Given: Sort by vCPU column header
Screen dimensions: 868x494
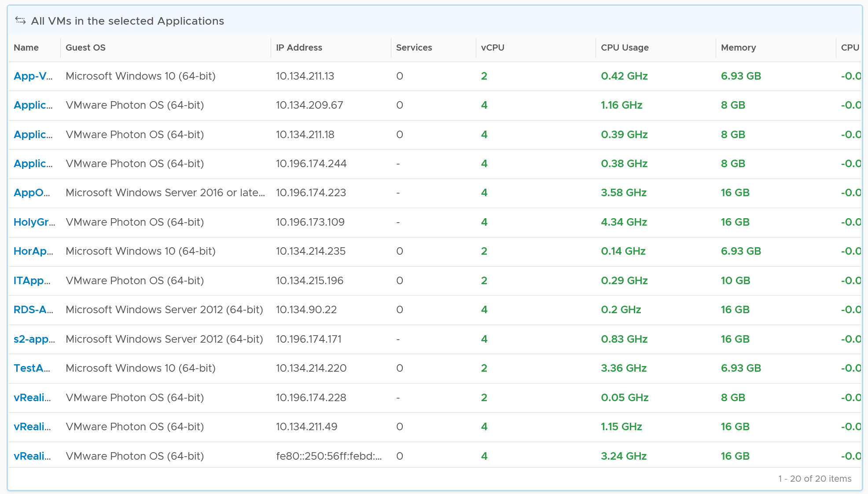Looking at the screenshot, I should click(x=493, y=48).
